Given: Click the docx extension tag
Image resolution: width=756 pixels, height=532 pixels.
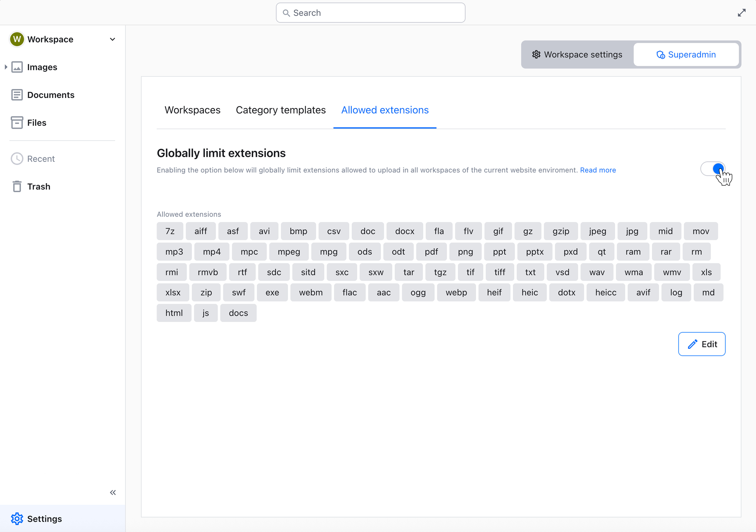Looking at the screenshot, I should click(x=405, y=231).
